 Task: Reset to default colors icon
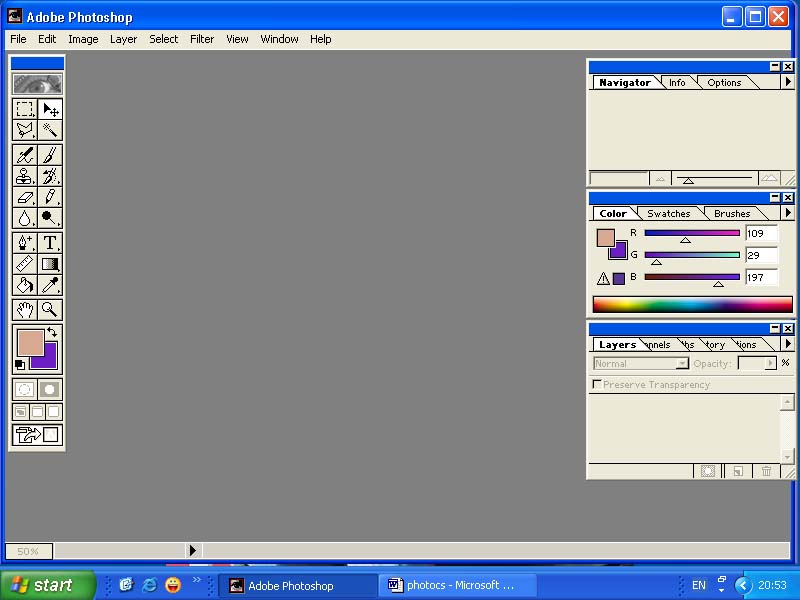point(19,364)
